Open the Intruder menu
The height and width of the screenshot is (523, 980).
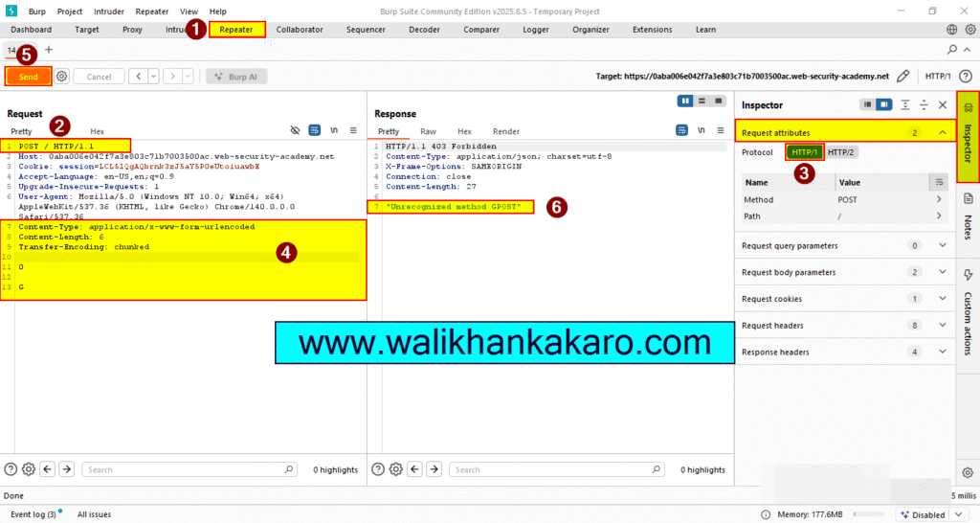click(x=109, y=11)
